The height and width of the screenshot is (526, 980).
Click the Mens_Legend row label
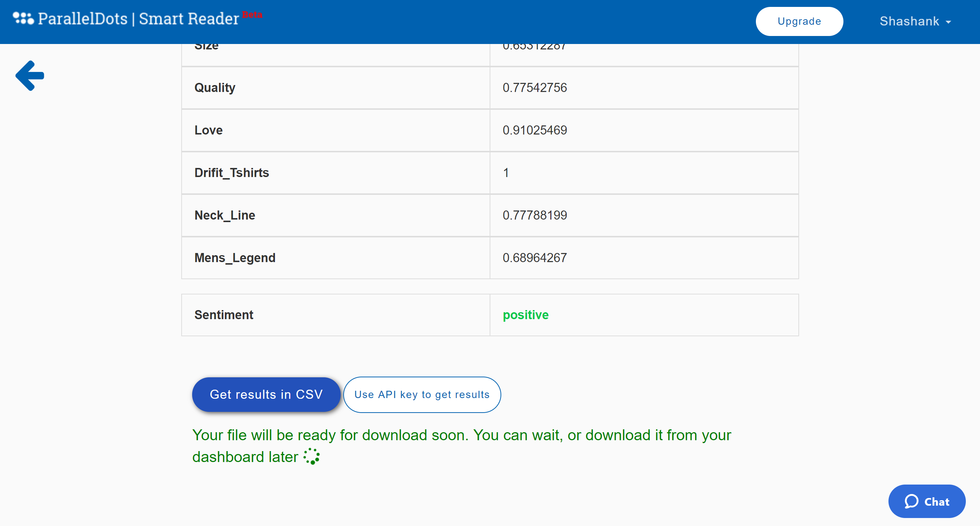(235, 258)
